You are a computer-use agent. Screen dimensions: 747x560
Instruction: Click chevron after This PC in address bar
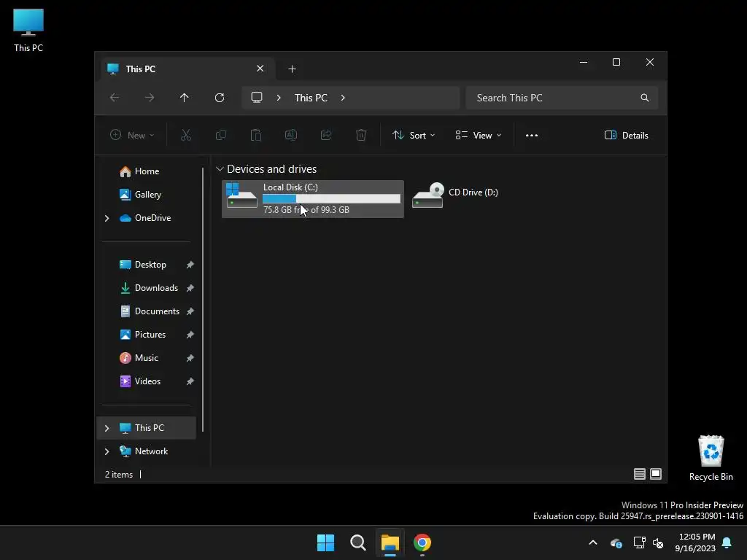[343, 98]
